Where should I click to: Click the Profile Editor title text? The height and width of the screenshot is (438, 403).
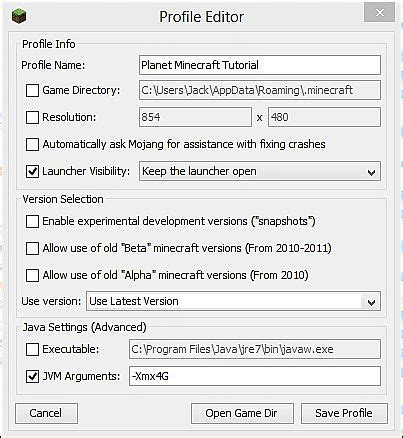point(201,17)
